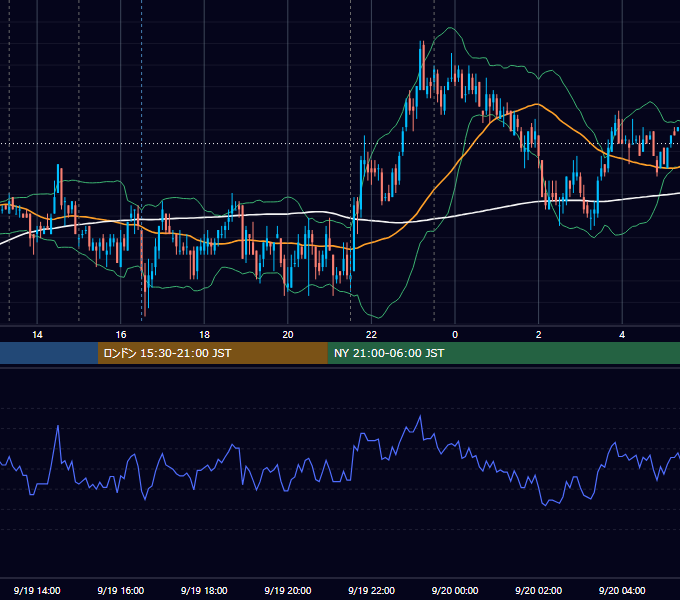680x600 pixels.
Task: Click the 9/19 14:00 date label
Action: click(x=37, y=590)
